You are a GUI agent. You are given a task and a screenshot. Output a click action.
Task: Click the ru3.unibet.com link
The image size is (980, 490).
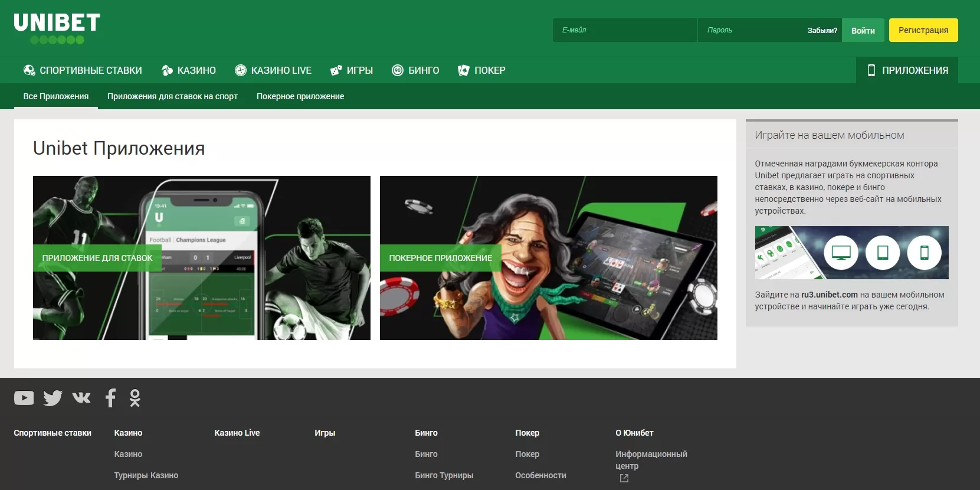point(830,295)
